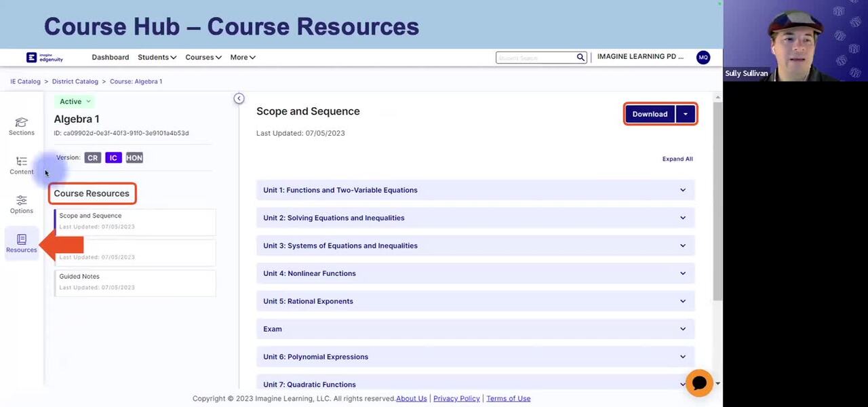Click the Algebra 1 course title

[x=77, y=119]
